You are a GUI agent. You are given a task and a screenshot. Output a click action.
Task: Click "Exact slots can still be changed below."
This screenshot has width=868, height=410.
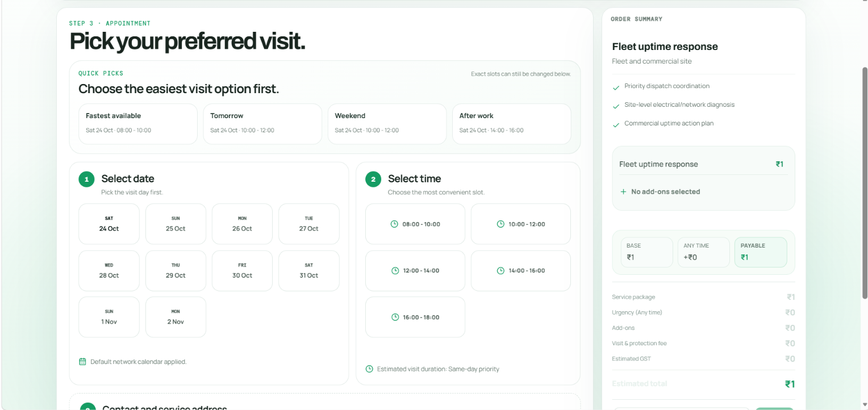(x=521, y=74)
